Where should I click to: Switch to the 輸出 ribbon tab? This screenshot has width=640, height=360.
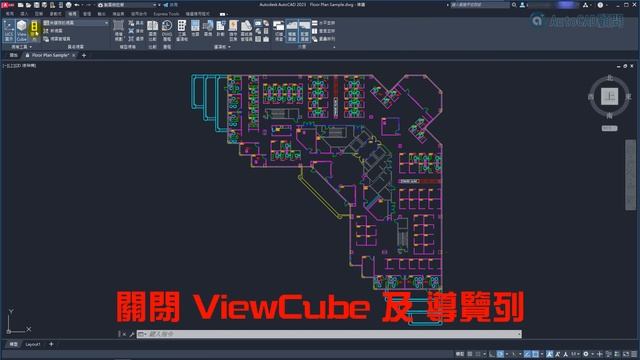click(101, 14)
